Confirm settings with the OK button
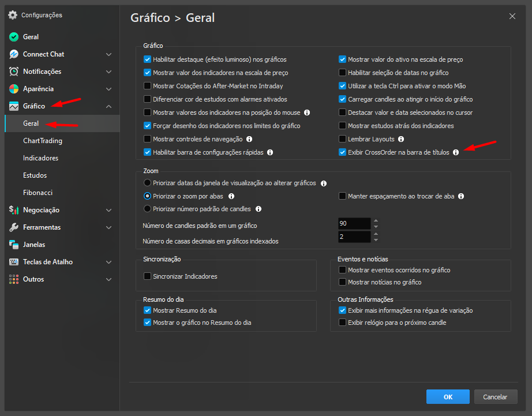 click(448, 396)
